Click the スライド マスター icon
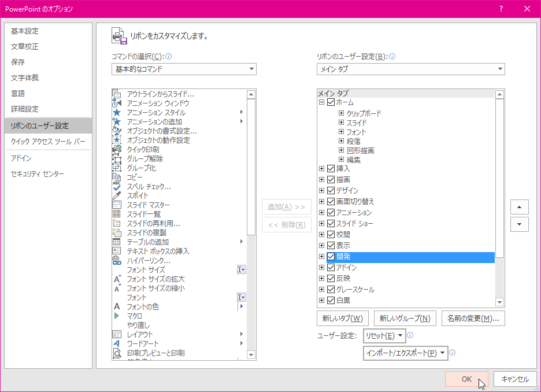 [117, 205]
